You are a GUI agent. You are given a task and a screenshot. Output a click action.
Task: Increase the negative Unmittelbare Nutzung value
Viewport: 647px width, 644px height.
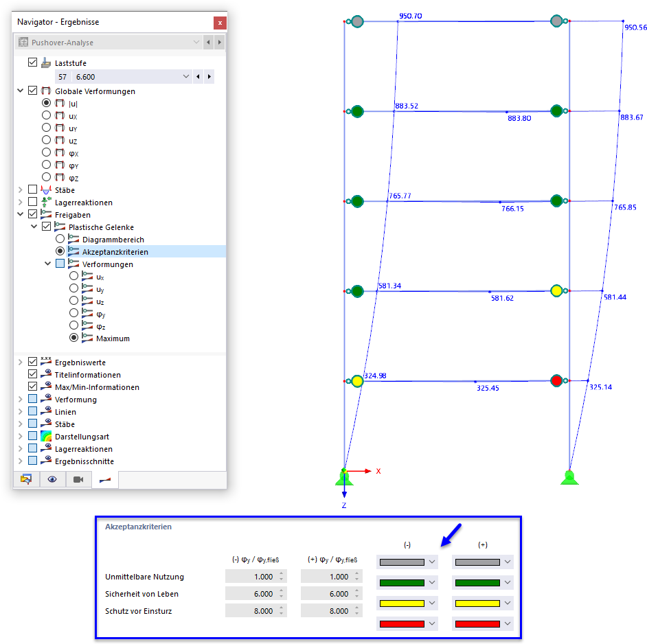point(282,573)
